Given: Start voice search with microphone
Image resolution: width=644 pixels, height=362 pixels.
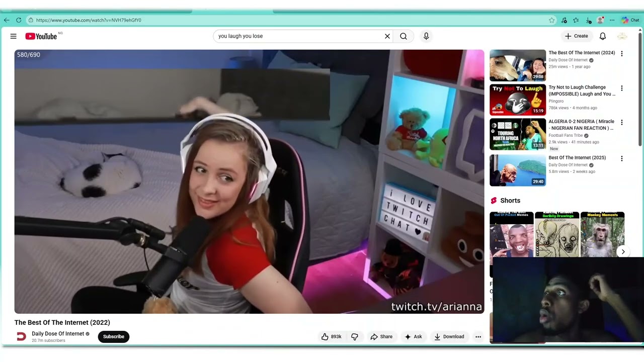Looking at the screenshot, I should (426, 36).
